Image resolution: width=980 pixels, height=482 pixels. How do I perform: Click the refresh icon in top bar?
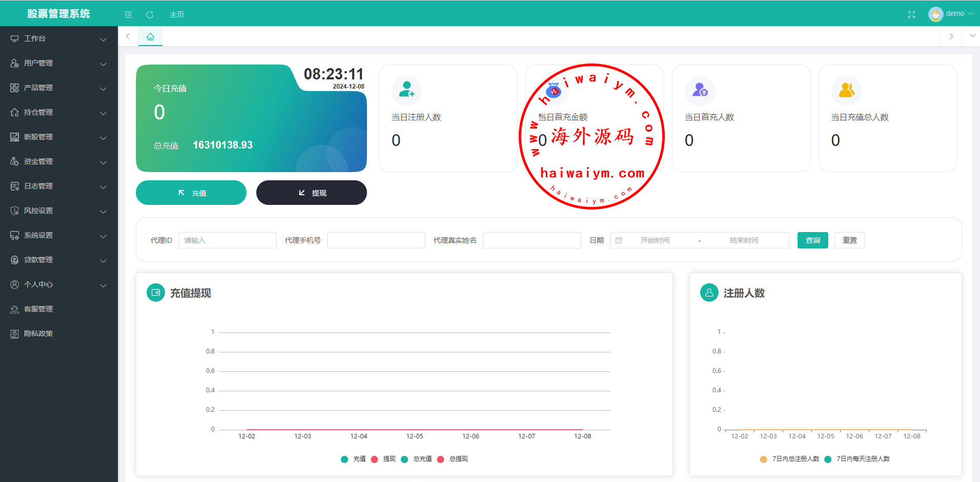pos(150,14)
